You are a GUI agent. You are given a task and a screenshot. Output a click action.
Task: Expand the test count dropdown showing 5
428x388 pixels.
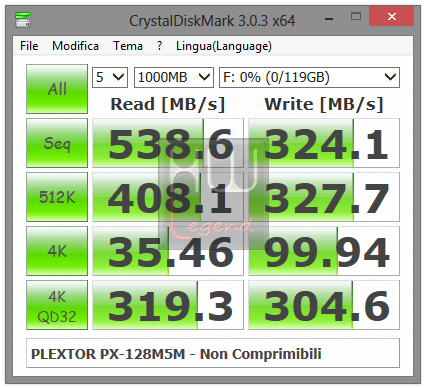(110, 77)
